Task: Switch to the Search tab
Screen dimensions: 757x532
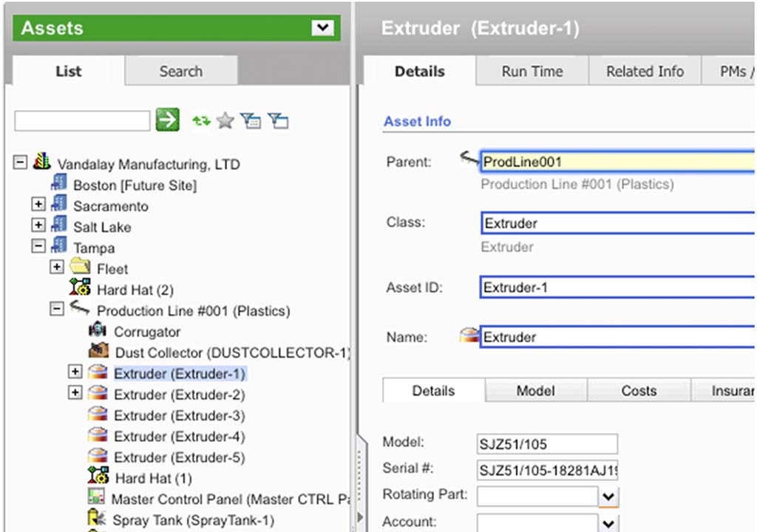Action: 180,72
